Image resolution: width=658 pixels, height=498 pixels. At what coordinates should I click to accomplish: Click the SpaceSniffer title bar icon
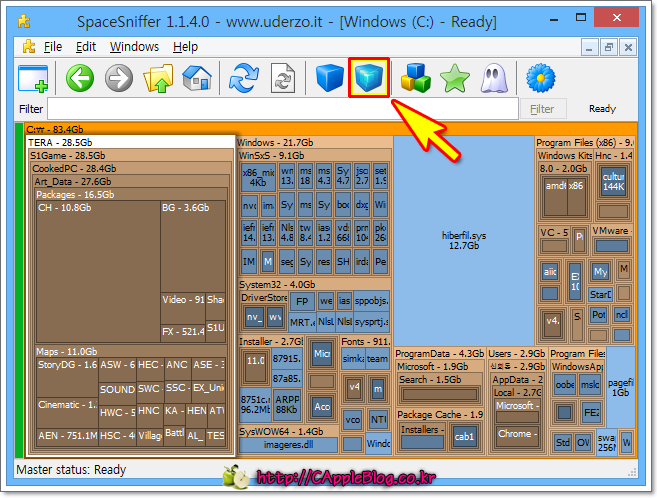[24, 21]
